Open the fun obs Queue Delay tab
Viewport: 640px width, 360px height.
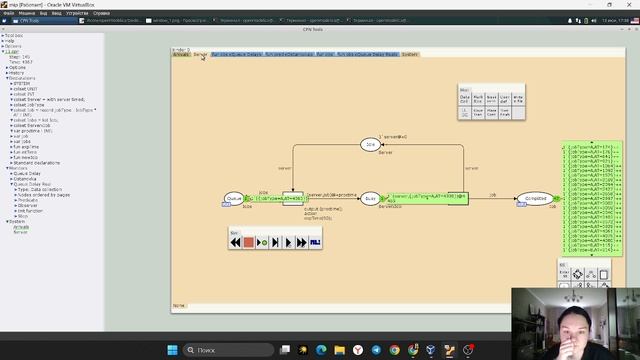click(237, 54)
